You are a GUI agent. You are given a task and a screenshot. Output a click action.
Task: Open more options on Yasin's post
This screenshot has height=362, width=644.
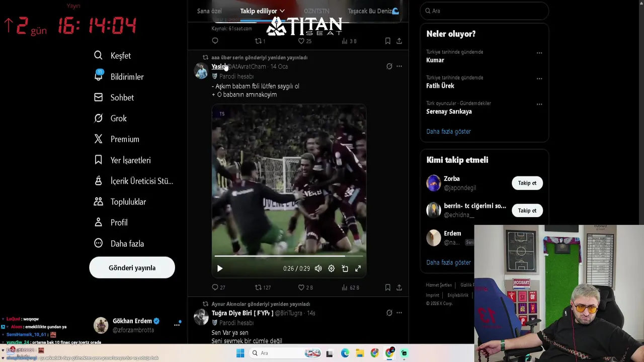pyautogui.click(x=399, y=66)
